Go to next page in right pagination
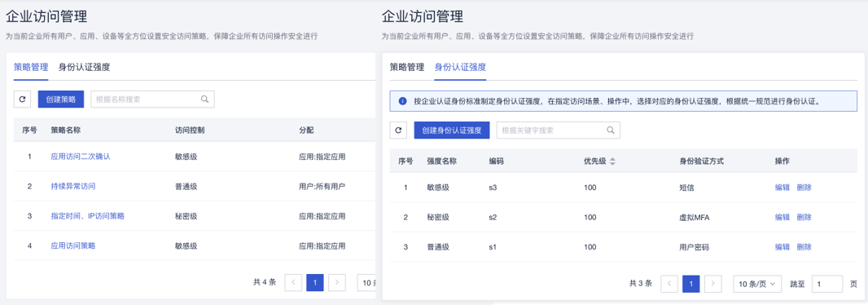Image resolution: width=868 pixels, height=305 pixels. (x=713, y=284)
